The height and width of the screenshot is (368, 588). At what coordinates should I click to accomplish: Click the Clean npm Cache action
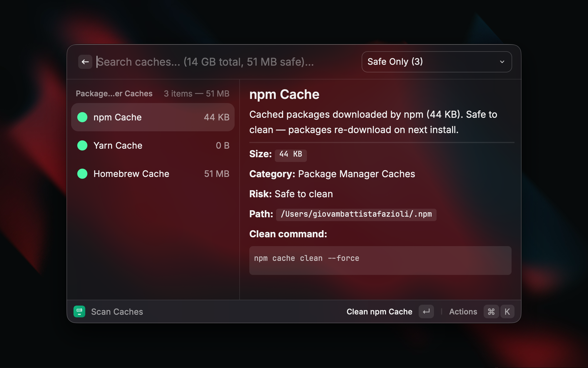click(x=379, y=311)
